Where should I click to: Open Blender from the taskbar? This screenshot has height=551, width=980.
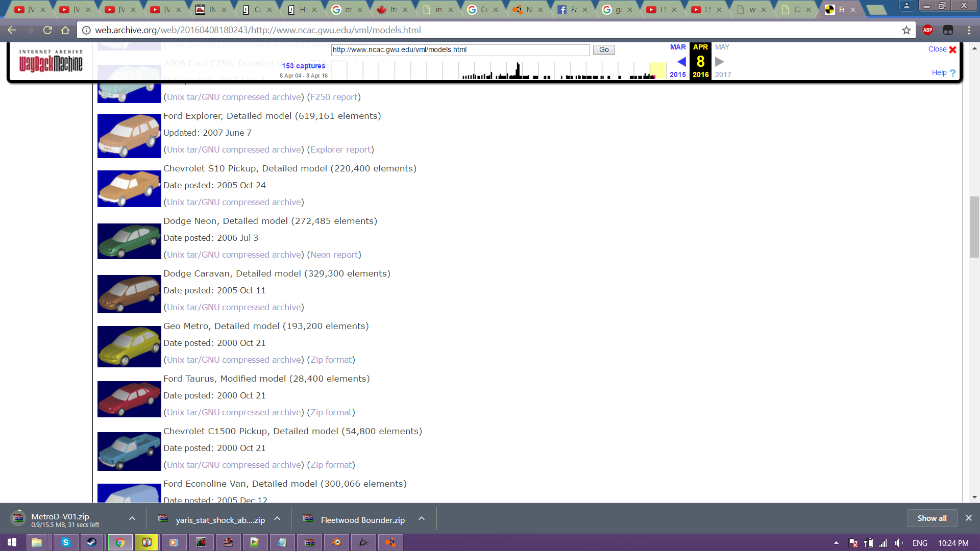[x=336, y=542]
